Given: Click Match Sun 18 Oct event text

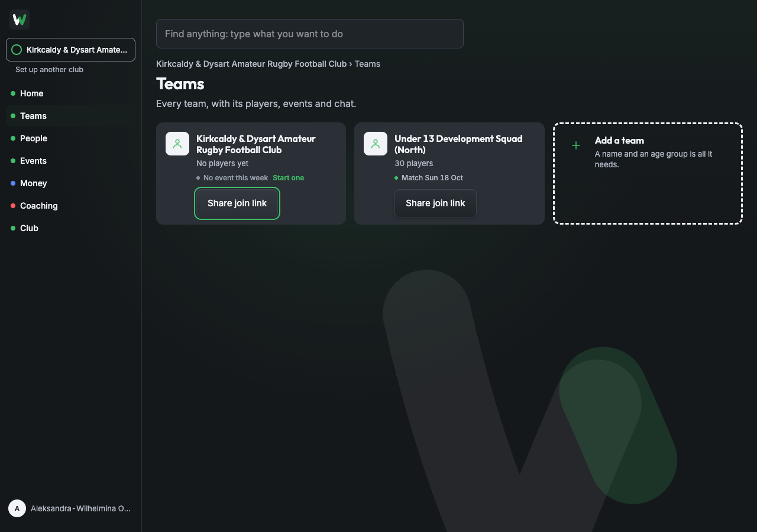Looking at the screenshot, I should pos(432,178).
